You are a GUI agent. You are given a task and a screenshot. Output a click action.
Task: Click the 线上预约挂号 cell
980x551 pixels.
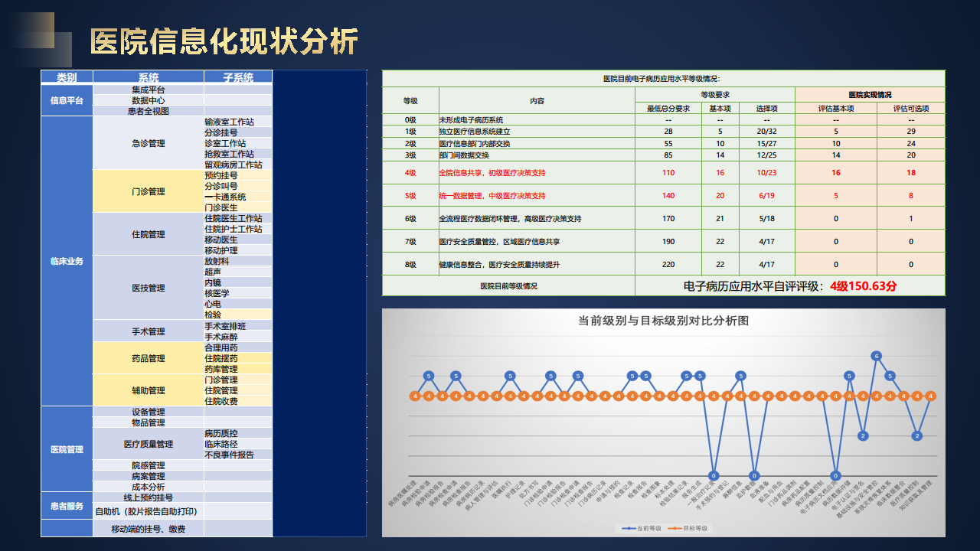pyautogui.click(x=149, y=497)
